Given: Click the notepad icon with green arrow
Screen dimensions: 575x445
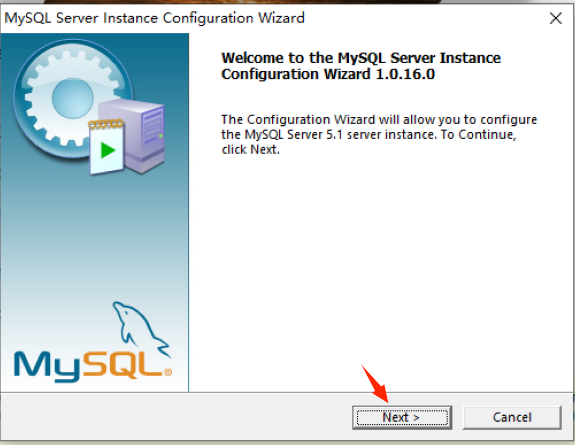Looking at the screenshot, I should coord(107,147).
